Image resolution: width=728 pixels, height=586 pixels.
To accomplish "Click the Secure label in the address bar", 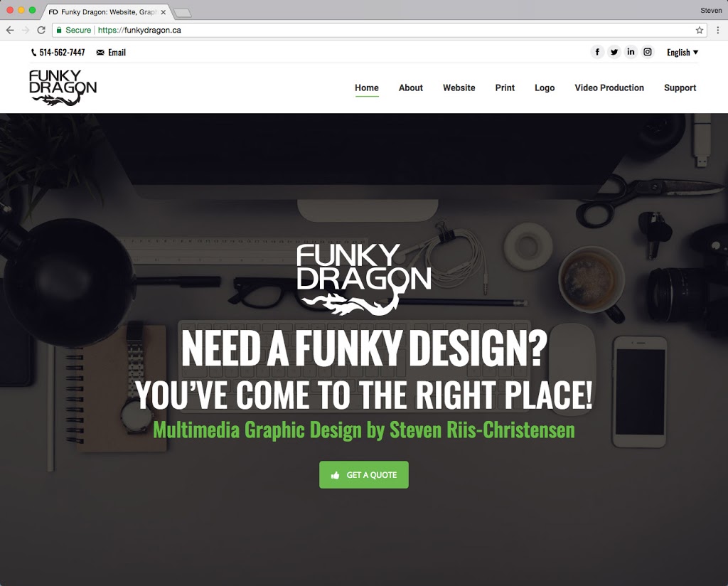I will (78, 30).
